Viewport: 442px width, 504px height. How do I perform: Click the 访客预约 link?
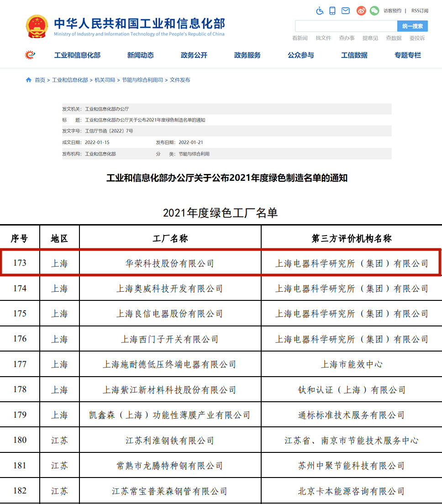coord(392,10)
